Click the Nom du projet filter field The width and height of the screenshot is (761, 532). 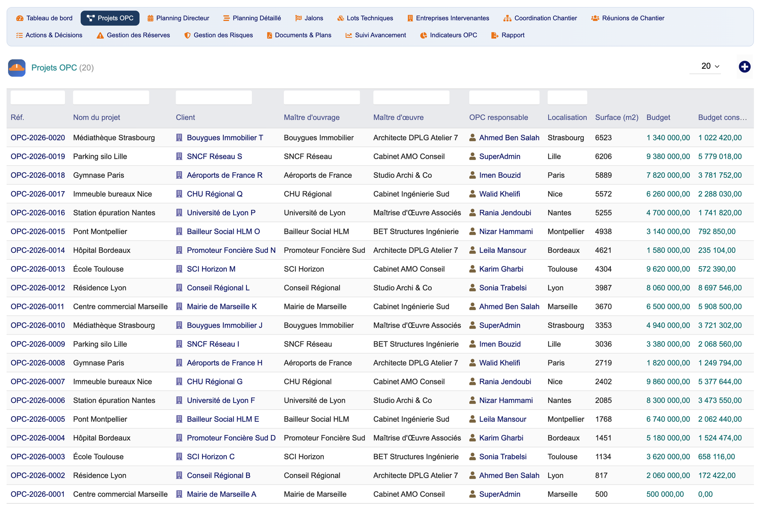[111, 97]
